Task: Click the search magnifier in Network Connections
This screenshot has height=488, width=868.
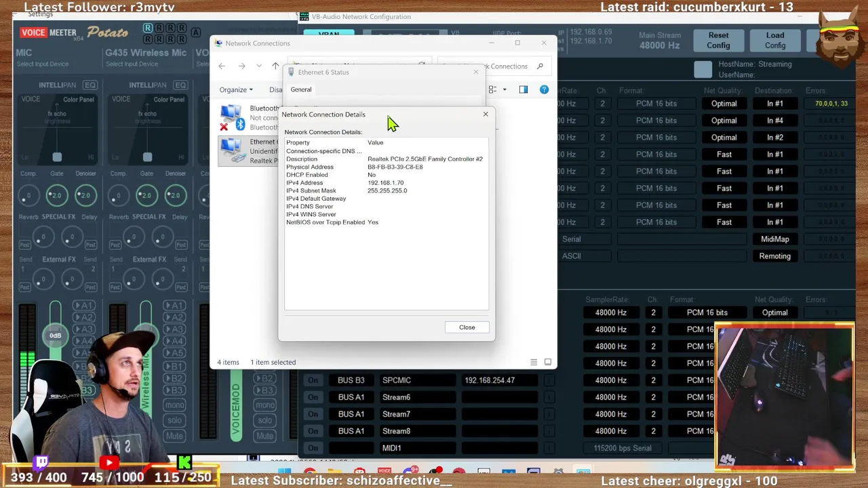Action: tap(540, 66)
